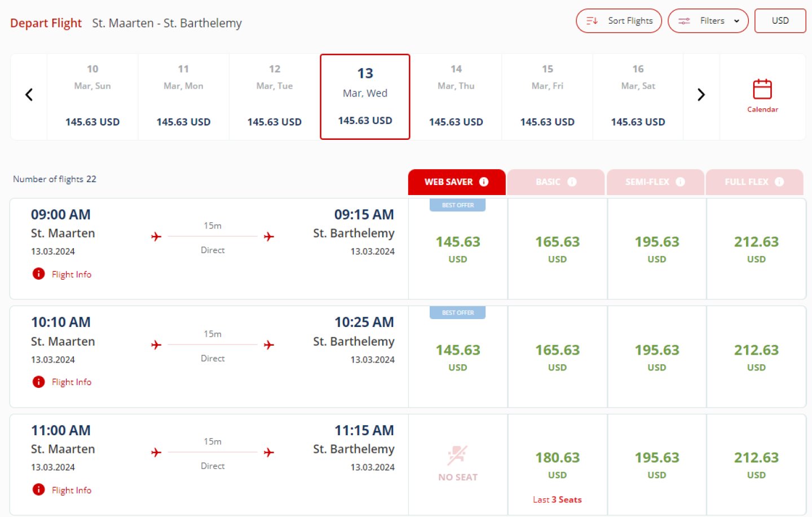Go to previous dates using the left arrow

[29, 95]
